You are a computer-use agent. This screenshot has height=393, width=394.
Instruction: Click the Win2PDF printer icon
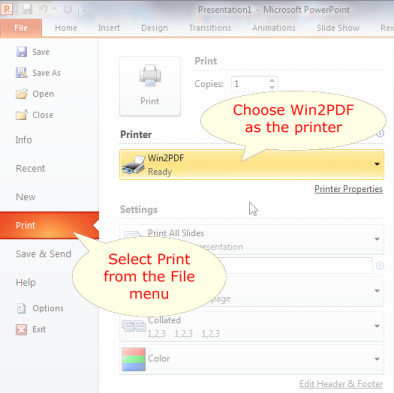tap(134, 165)
